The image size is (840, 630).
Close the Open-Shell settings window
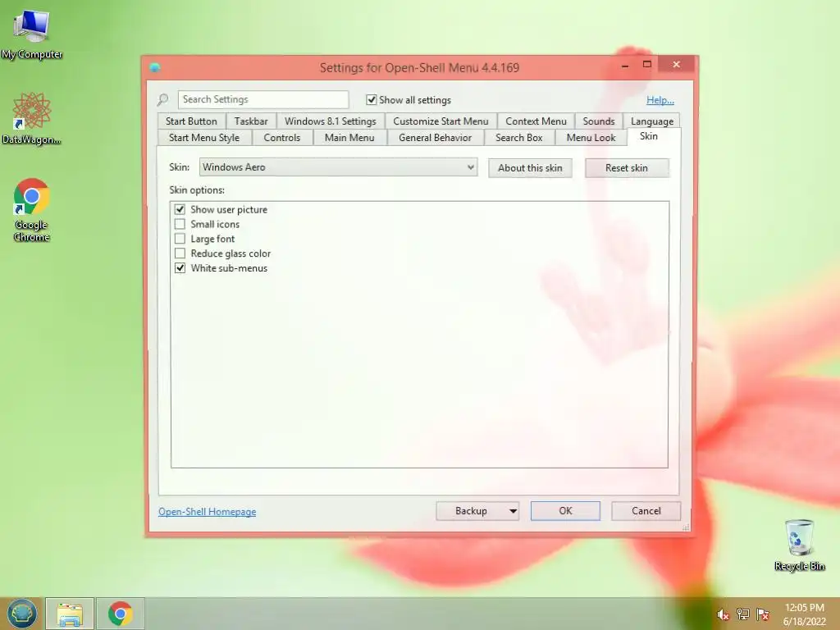[x=677, y=65]
